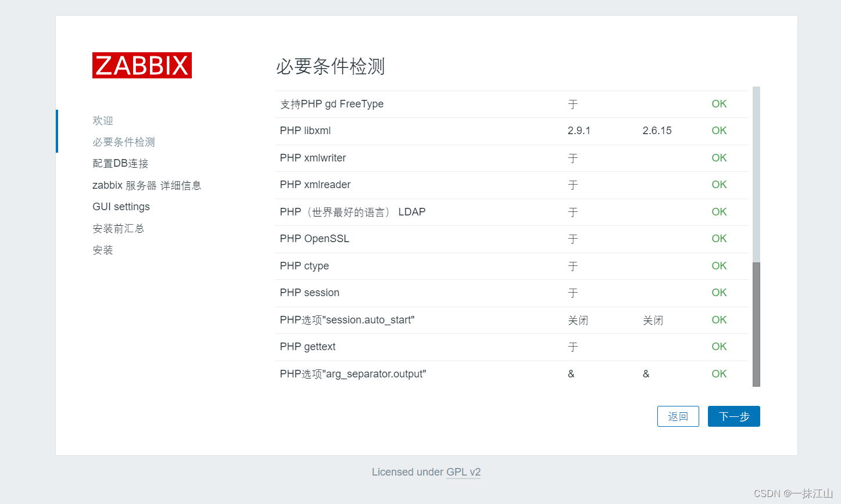
Task: Click current value 于 in PHP ctype row
Action: pos(573,266)
